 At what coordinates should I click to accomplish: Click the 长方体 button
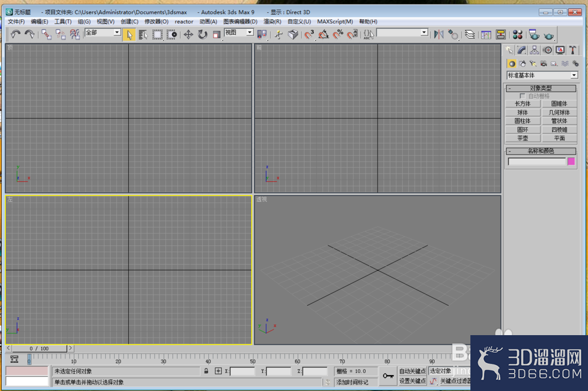tap(523, 104)
